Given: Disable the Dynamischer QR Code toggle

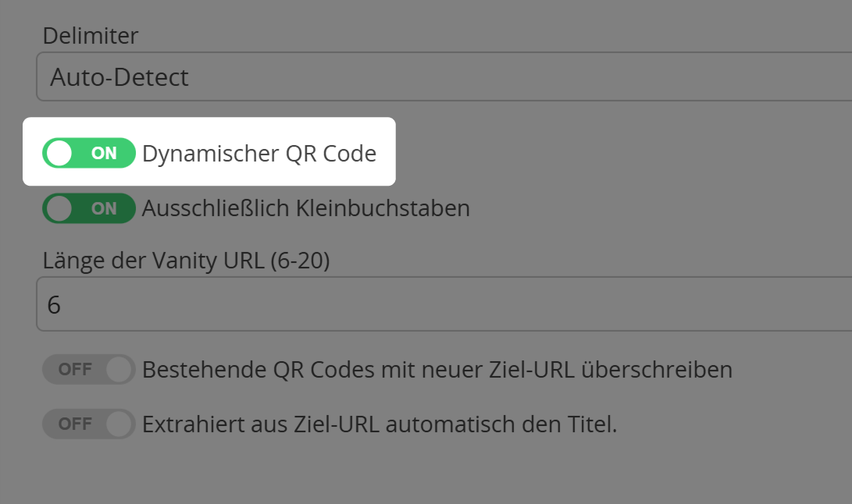Looking at the screenshot, I should 89,154.
